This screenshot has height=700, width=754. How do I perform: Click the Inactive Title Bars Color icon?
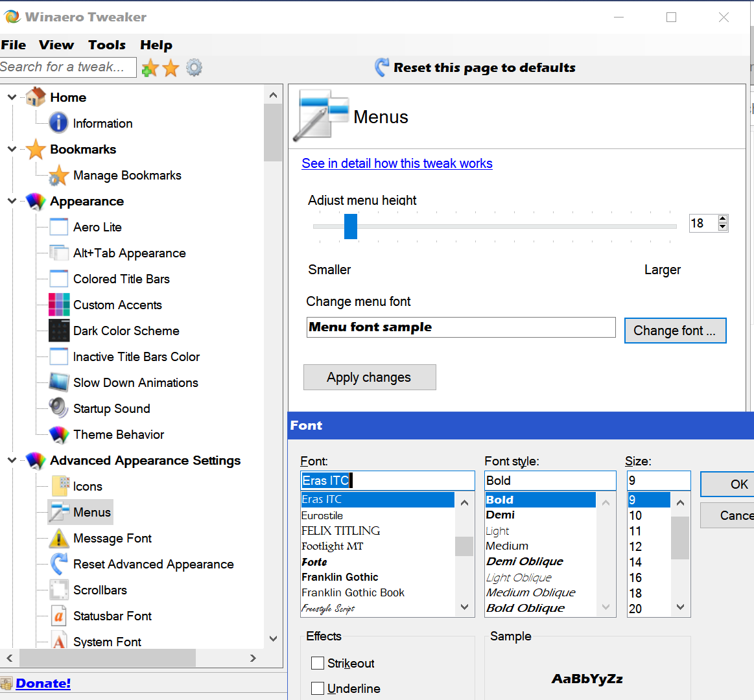click(x=58, y=356)
